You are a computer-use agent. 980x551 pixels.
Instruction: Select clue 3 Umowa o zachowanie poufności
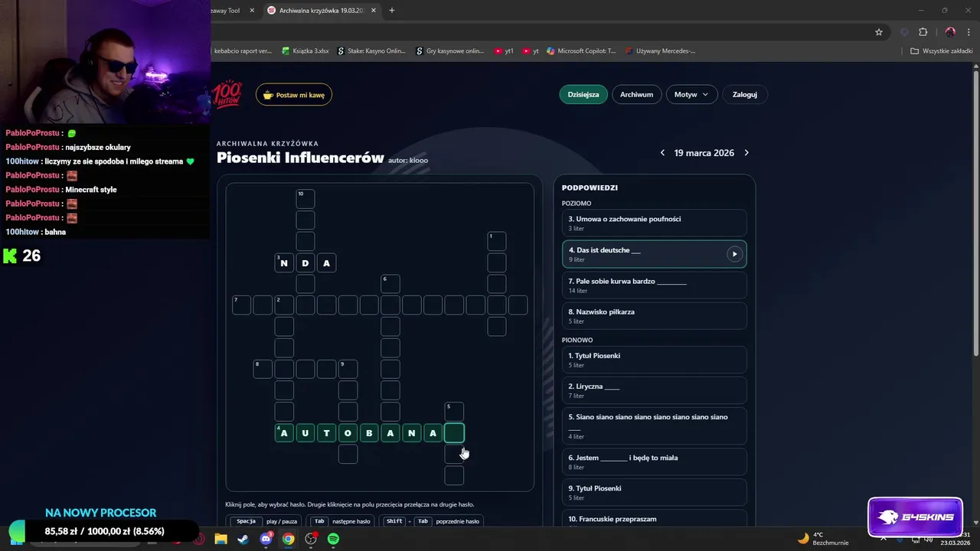tap(655, 223)
